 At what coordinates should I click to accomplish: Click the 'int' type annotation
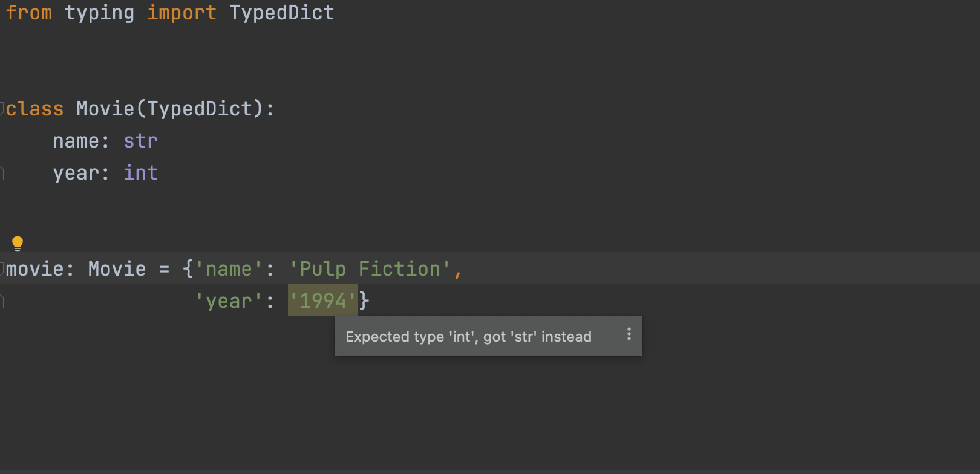[140, 173]
